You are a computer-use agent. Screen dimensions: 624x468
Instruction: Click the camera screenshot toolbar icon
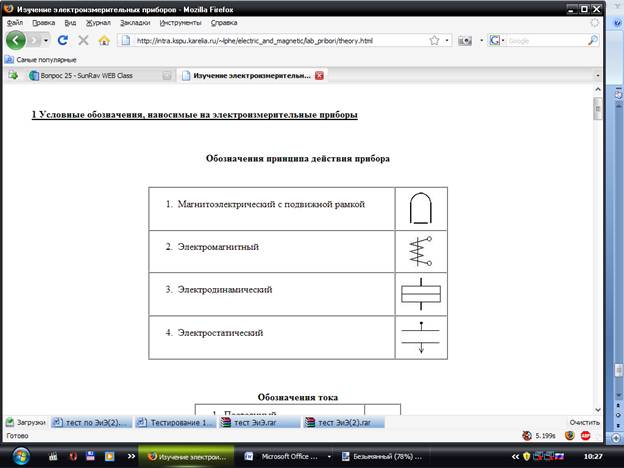tap(464, 40)
